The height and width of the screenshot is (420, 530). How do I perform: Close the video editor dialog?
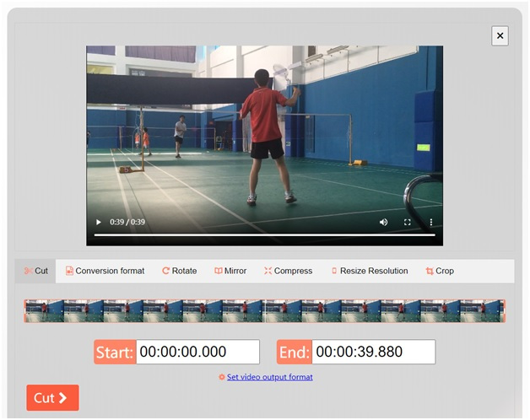500,35
